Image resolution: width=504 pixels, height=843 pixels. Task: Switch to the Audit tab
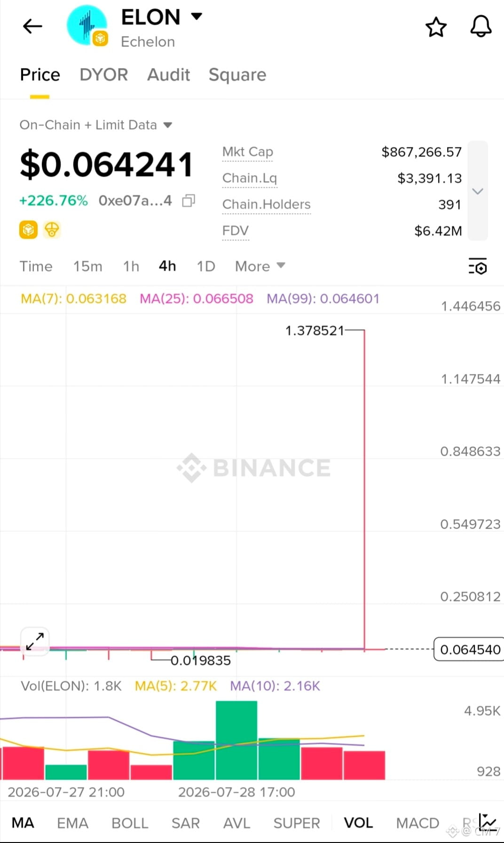[168, 75]
